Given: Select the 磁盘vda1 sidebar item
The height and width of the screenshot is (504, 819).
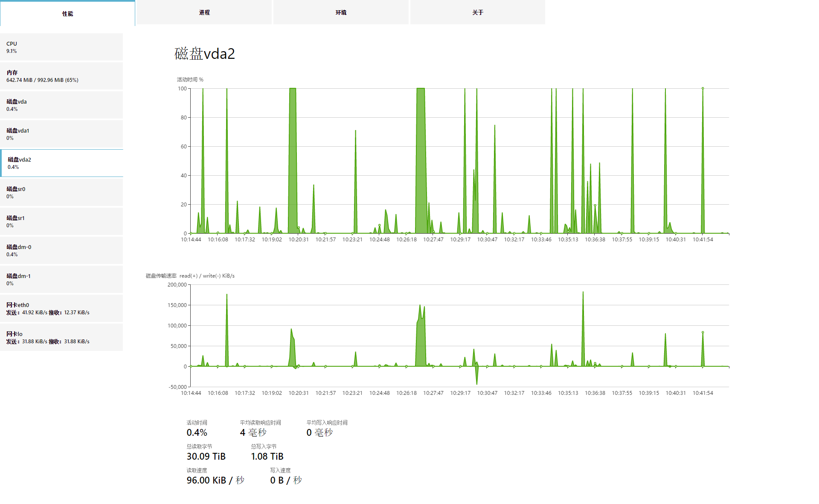Looking at the screenshot, I should coord(61,134).
